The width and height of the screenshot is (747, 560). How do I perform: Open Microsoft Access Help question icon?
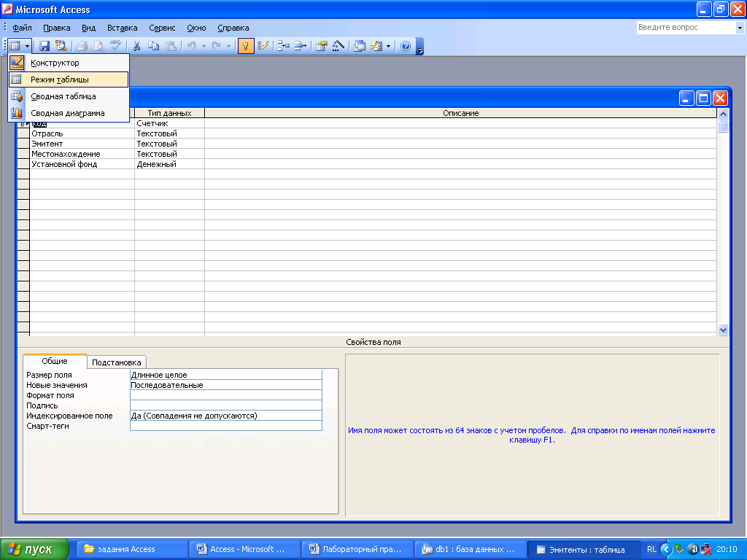pos(406,46)
